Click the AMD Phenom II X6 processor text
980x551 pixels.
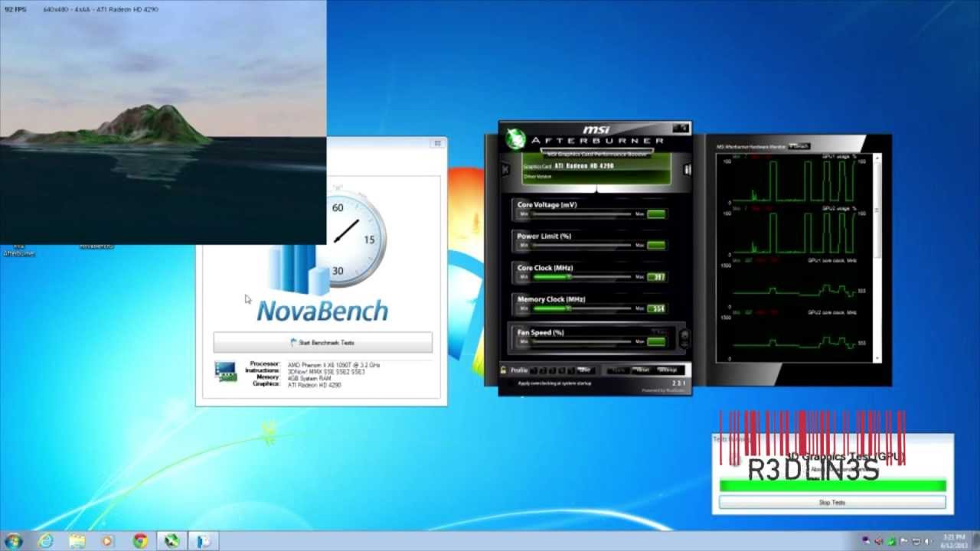(x=333, y=365)
